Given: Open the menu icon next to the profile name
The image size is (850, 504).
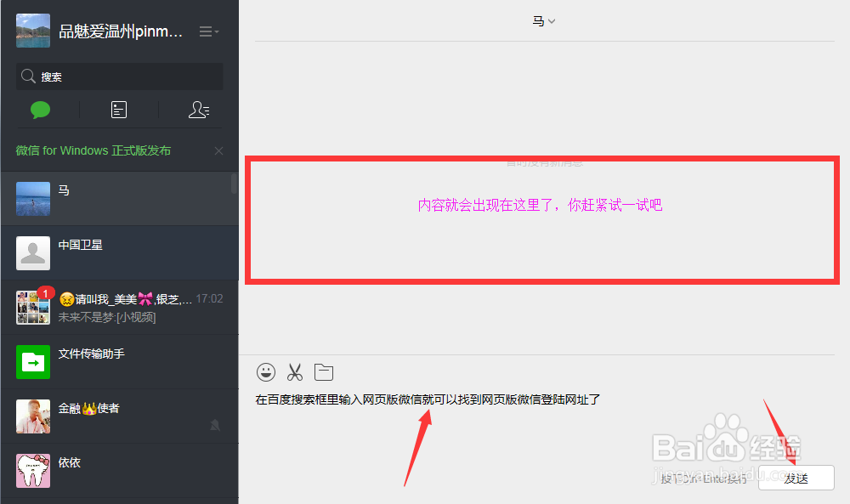Looking at the screenshot, I should 209,31.
